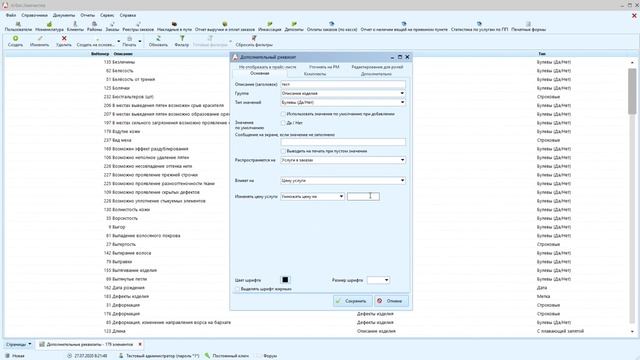Open the Реестры заказов toolbar icon

point(138,27)
